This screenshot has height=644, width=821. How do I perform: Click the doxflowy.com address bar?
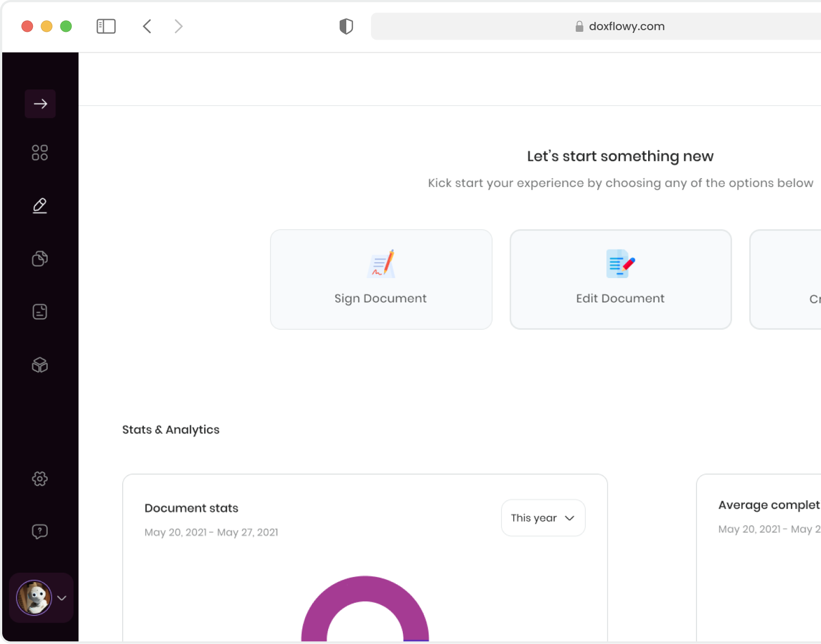click(596, 26)
